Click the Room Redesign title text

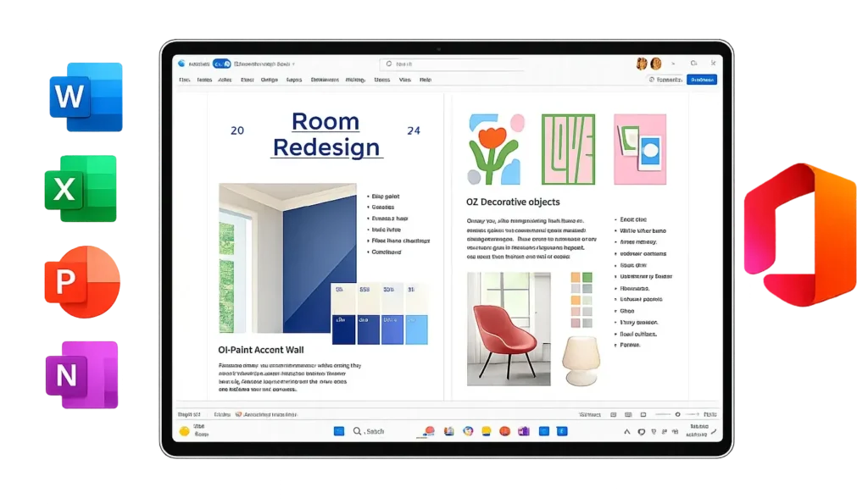point(326,135)
